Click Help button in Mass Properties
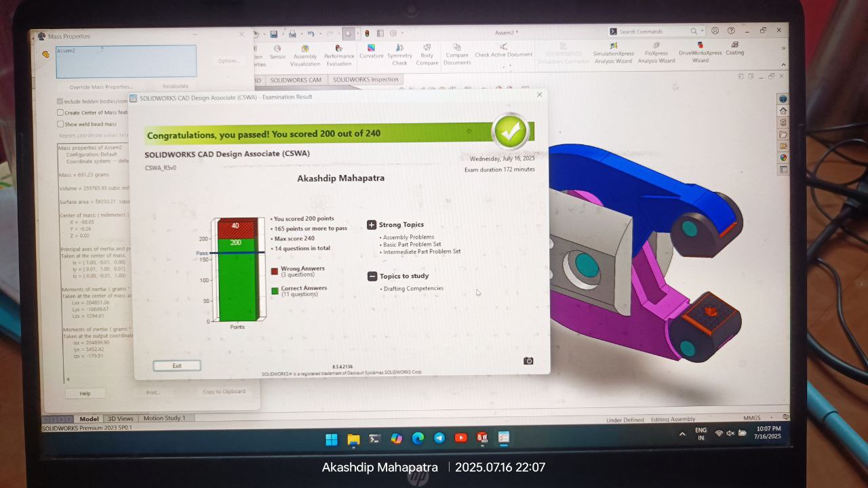Viewport: 868px width, 488px height. [x=85, y=393]
